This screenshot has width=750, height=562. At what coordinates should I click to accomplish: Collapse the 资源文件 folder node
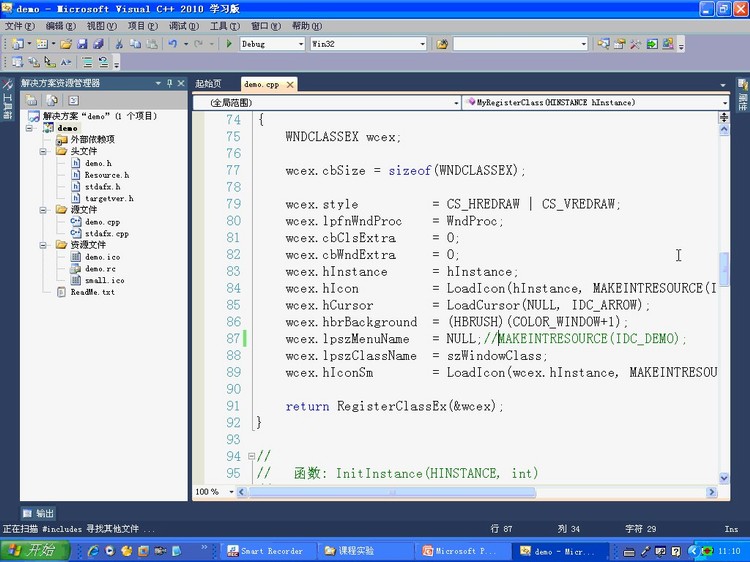click(45, 245)
